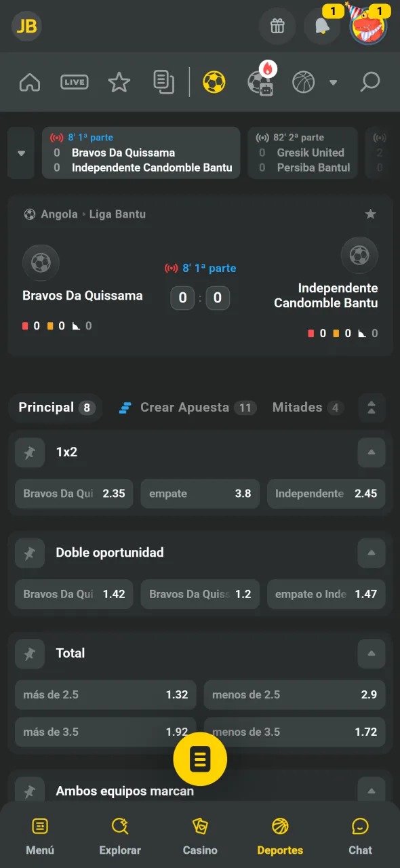Go to the home icon in sports navigation
Image resolution: width=400 pixels, height=868 pixels.
29,81
